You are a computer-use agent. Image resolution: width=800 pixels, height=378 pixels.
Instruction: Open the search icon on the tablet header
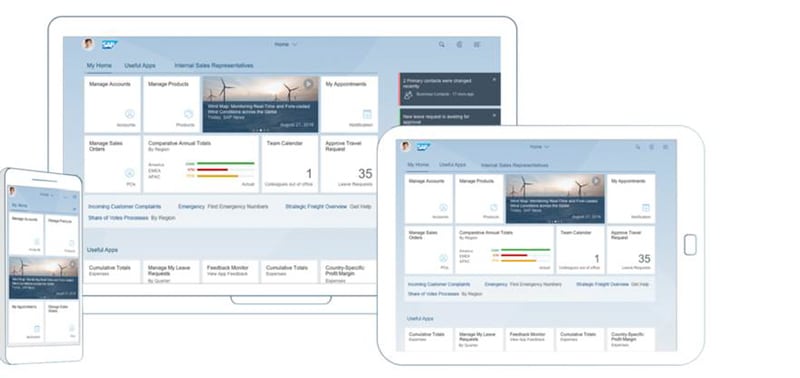[x=637, y=147]
